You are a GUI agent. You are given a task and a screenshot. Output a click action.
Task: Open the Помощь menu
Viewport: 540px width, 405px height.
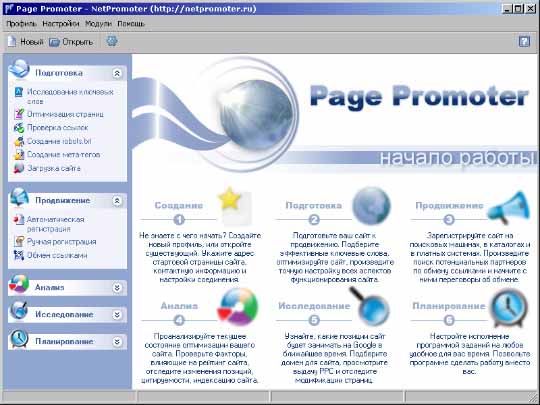click(x=131, y=24)
